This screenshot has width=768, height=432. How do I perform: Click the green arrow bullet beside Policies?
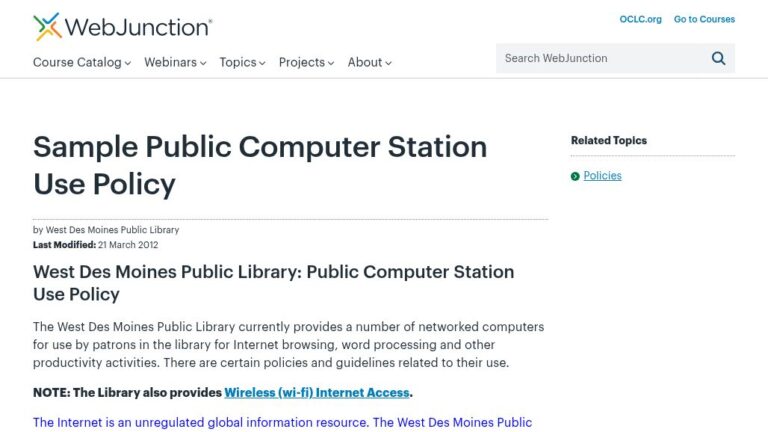point(575,176)
